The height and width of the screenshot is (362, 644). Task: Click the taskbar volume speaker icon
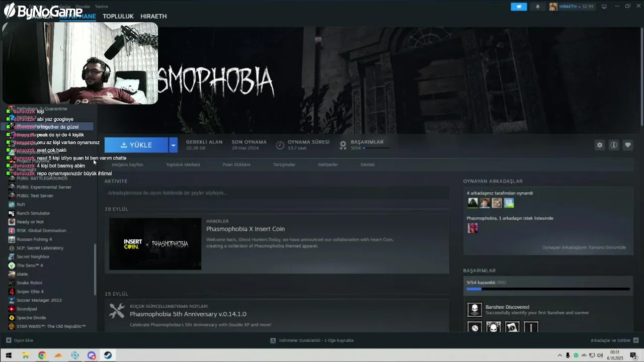600,355
